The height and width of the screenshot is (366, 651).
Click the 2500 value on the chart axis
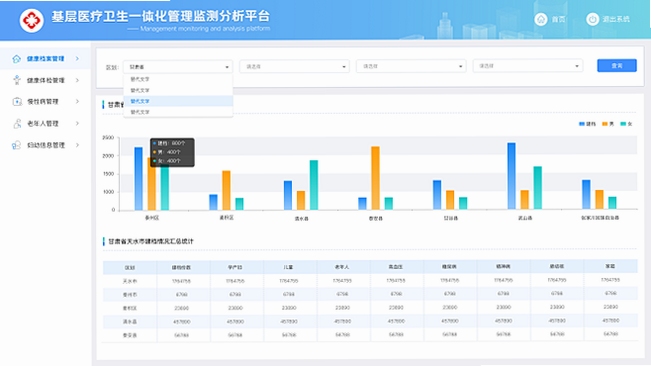pyautogui.click(x=108, y=138)
